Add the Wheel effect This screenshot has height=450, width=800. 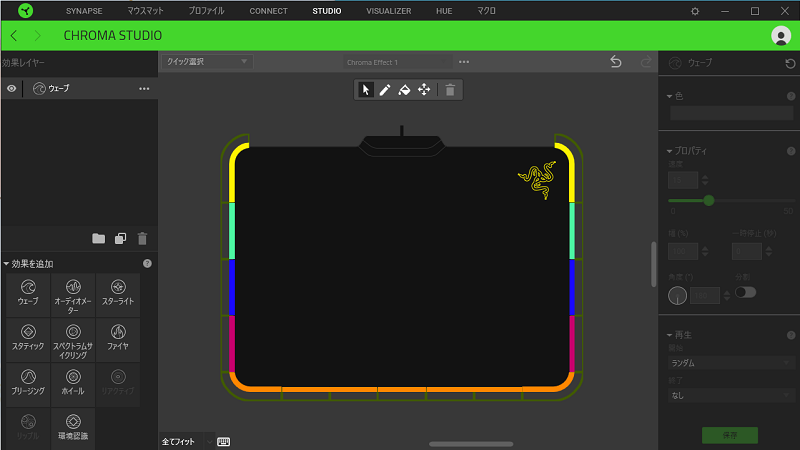(x=73, y=385)
